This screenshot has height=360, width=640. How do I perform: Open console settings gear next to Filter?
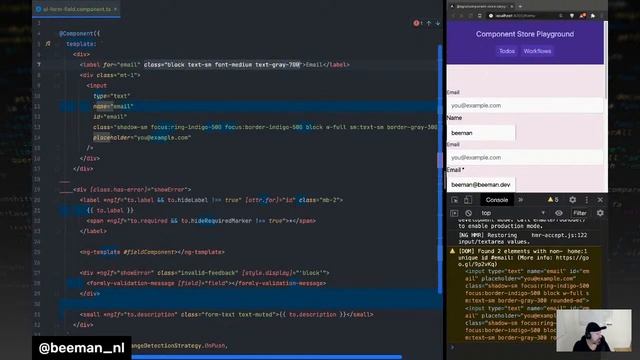point(600,213)
